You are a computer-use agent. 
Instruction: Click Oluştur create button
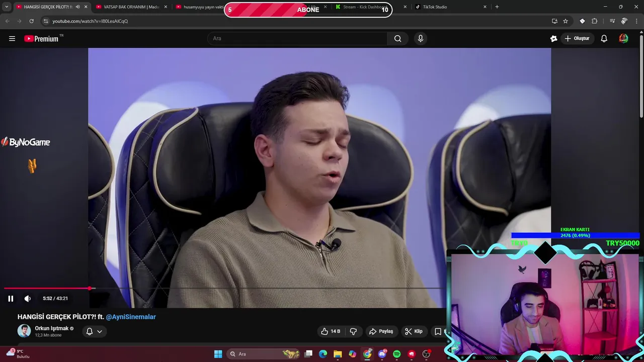point(577,39)
